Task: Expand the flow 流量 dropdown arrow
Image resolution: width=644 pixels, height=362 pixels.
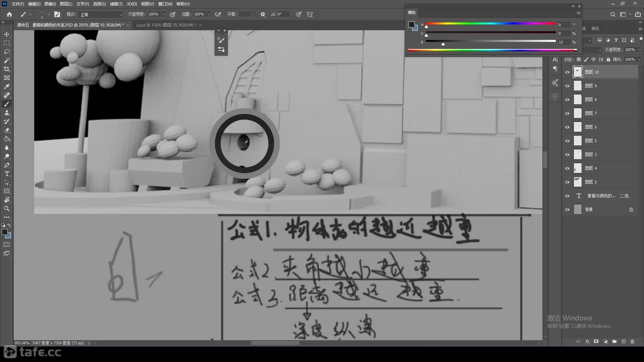Action: click(x=209, y=14)
